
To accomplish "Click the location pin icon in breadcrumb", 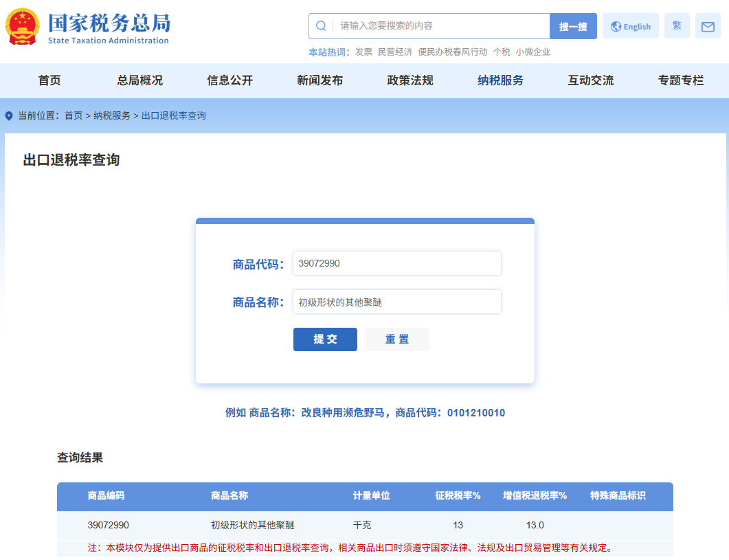I will 9,116.
